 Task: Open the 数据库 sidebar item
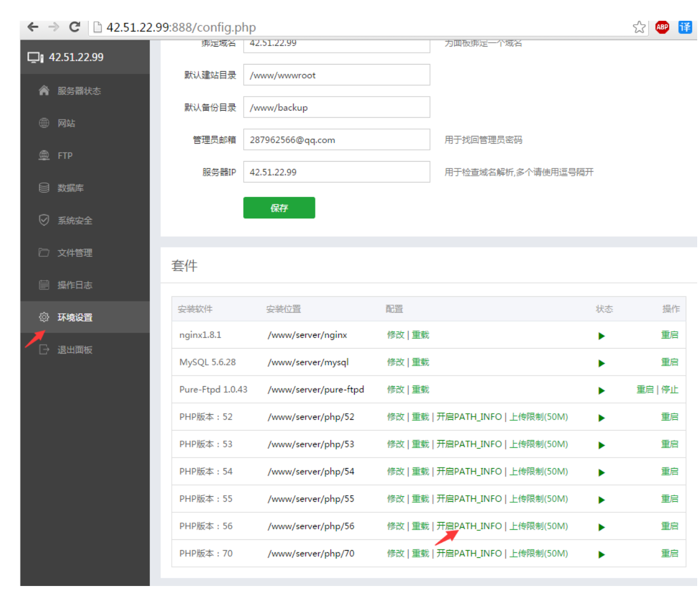[x=70, y=188]
